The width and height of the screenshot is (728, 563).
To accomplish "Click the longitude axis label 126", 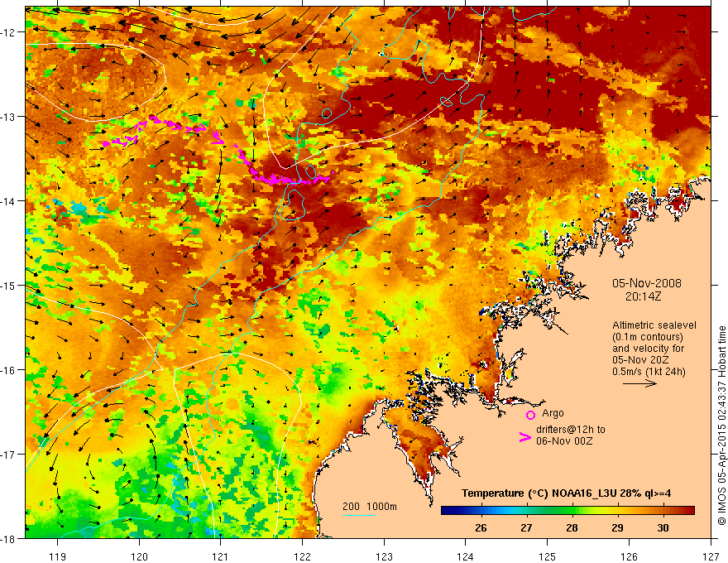I will [629, 556].
